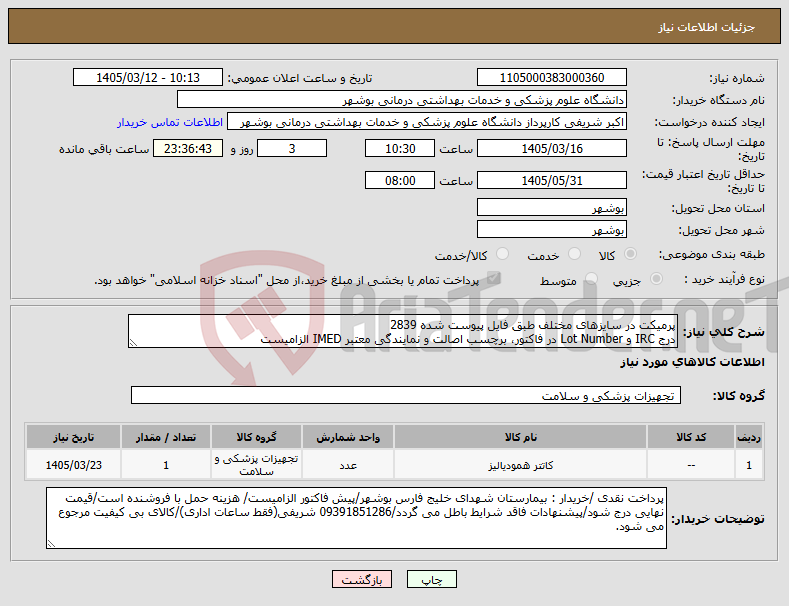789x606 pixels.
Task: Click the تاریخ نیاز column header
Action: [x=73, y=437]
